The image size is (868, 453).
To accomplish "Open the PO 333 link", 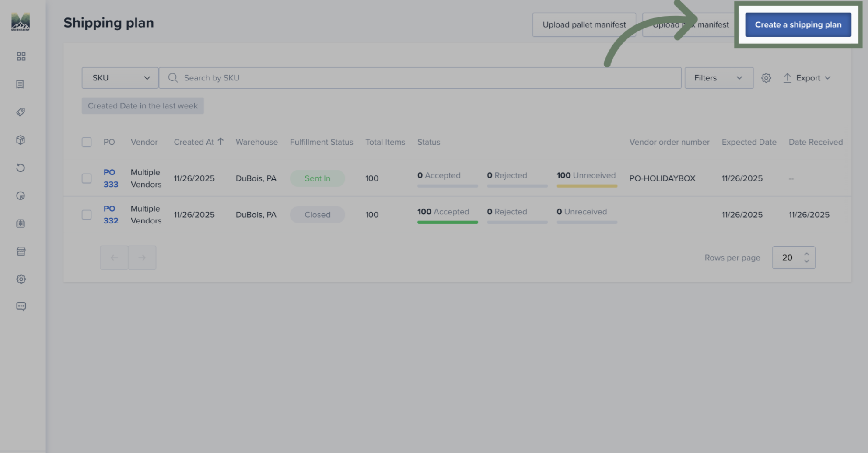I will coord(111,178).
